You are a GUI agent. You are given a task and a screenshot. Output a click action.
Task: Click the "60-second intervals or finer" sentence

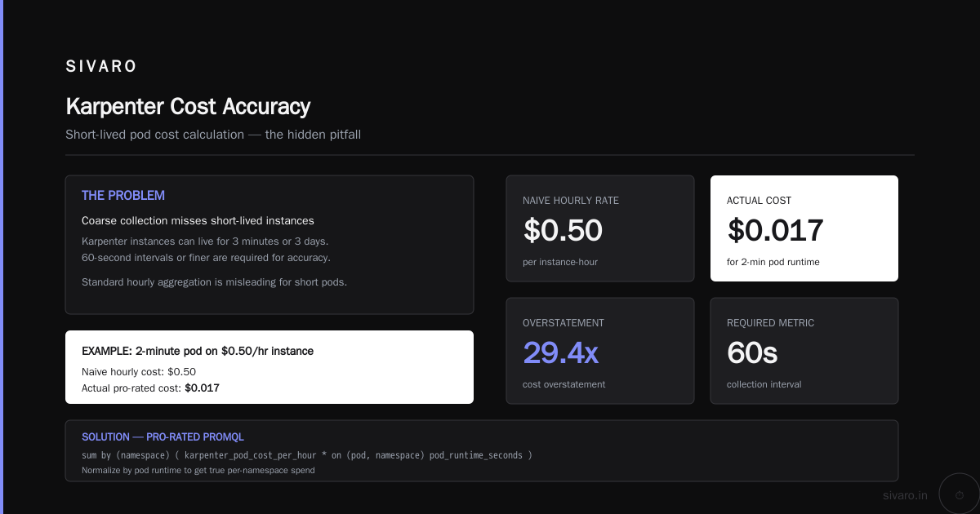[x=206, y=257]
